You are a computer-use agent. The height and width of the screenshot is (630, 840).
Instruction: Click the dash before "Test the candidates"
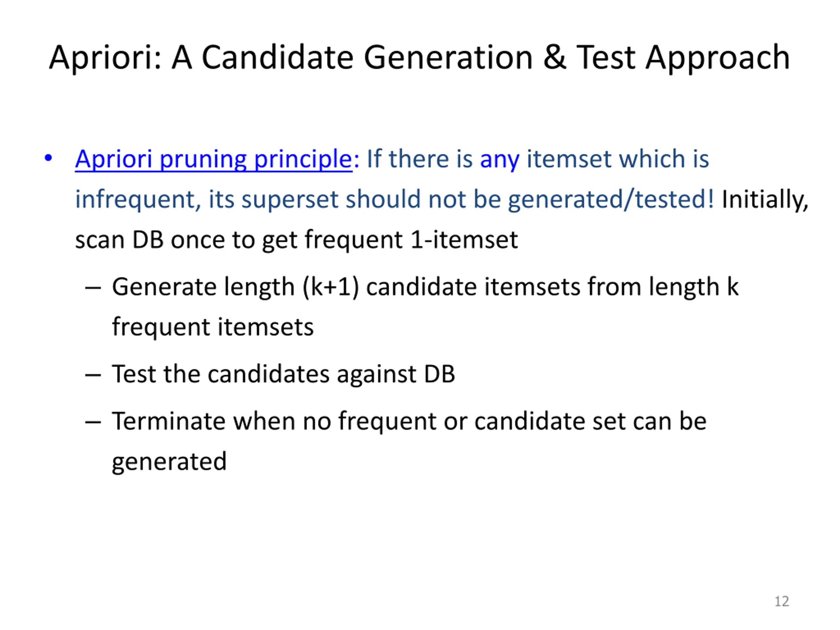(x=93, y=375)
